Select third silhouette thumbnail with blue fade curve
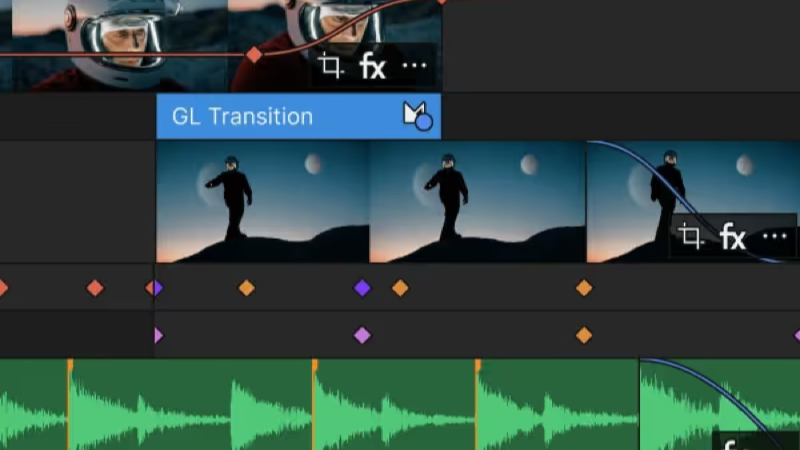Viewport: 800px width, 450px height. click(693, 202)
